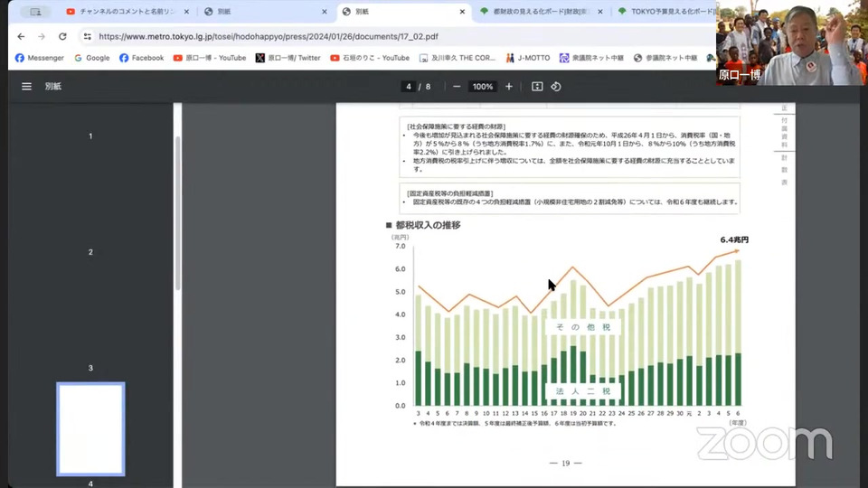Open site information icon in address bar

(88, 36)
